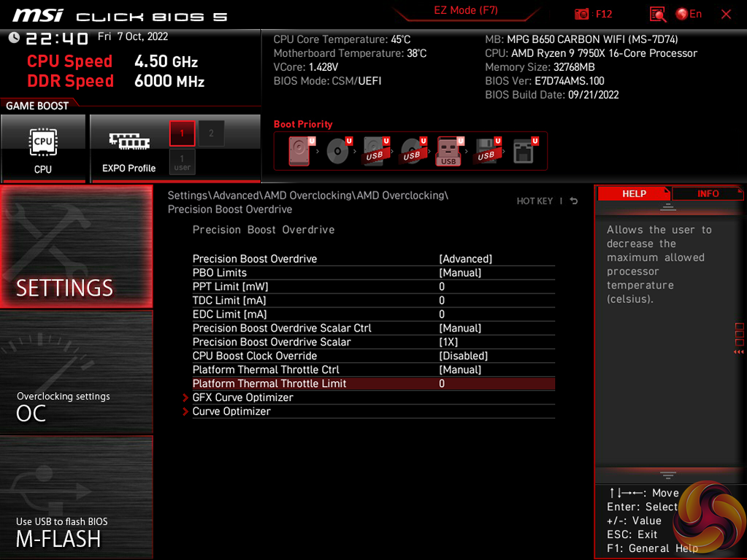Open the HOT KEY list
The image size is (747, 560).
tap(535, 201)
